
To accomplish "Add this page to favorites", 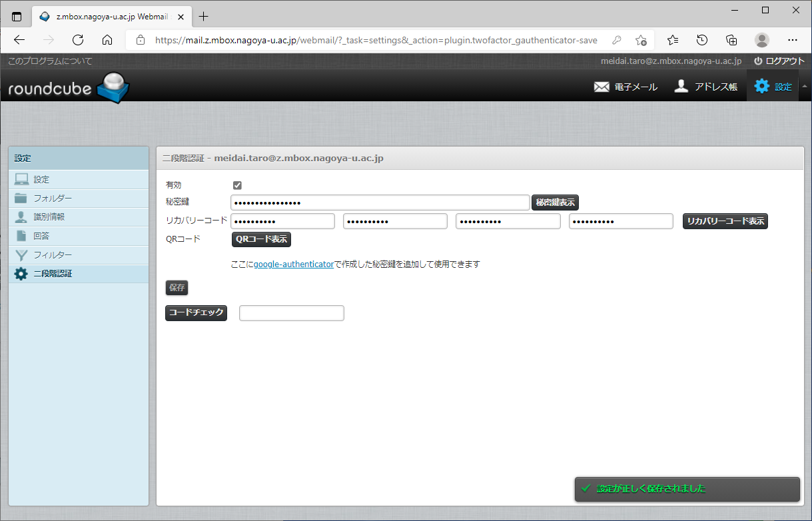I will (x=641, y=40).
